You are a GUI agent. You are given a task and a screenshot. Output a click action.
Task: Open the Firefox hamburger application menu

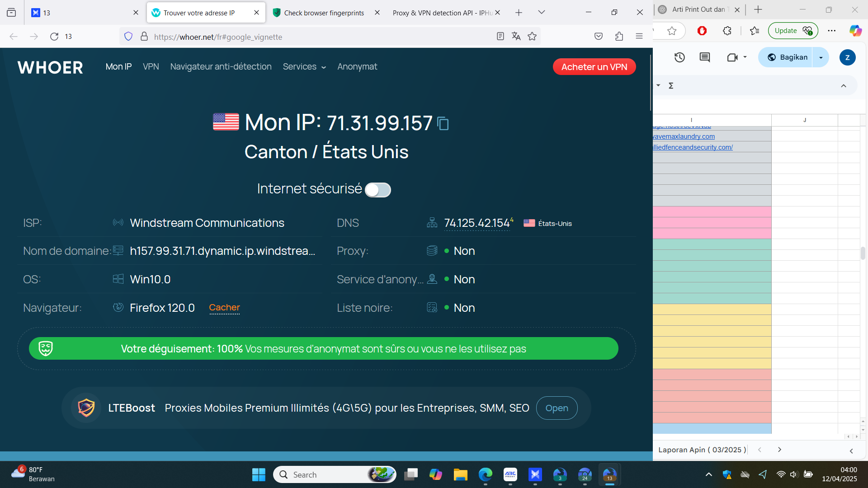click(639, 37)
